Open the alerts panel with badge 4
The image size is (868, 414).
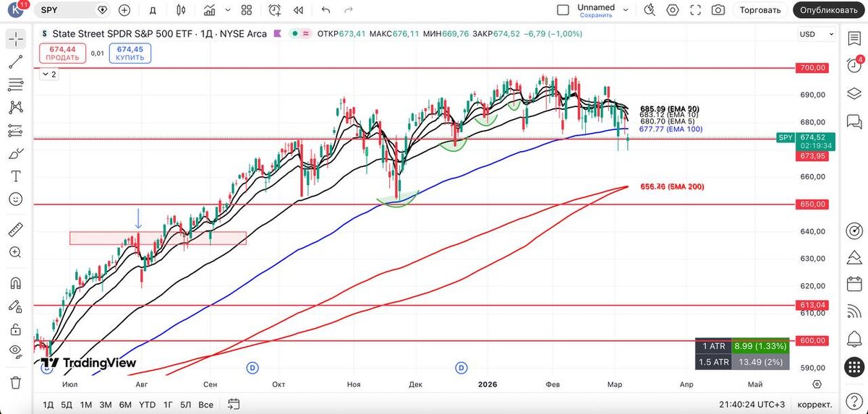pos(855,66)
